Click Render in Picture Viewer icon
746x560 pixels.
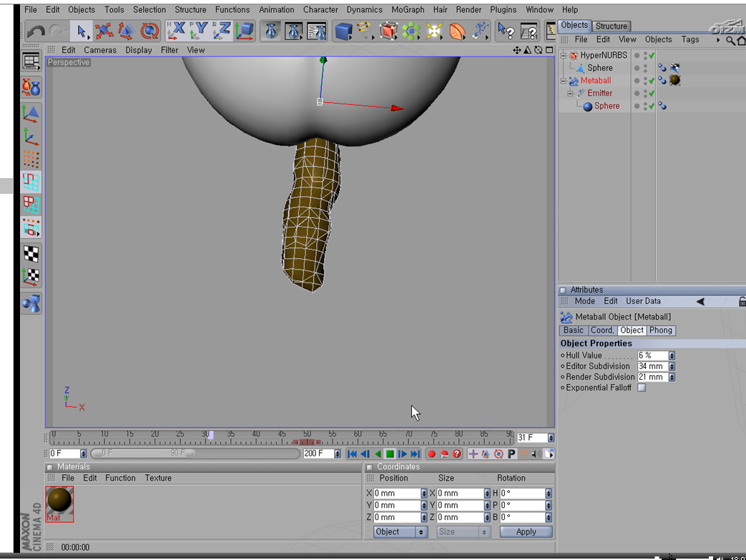[293, 31]
